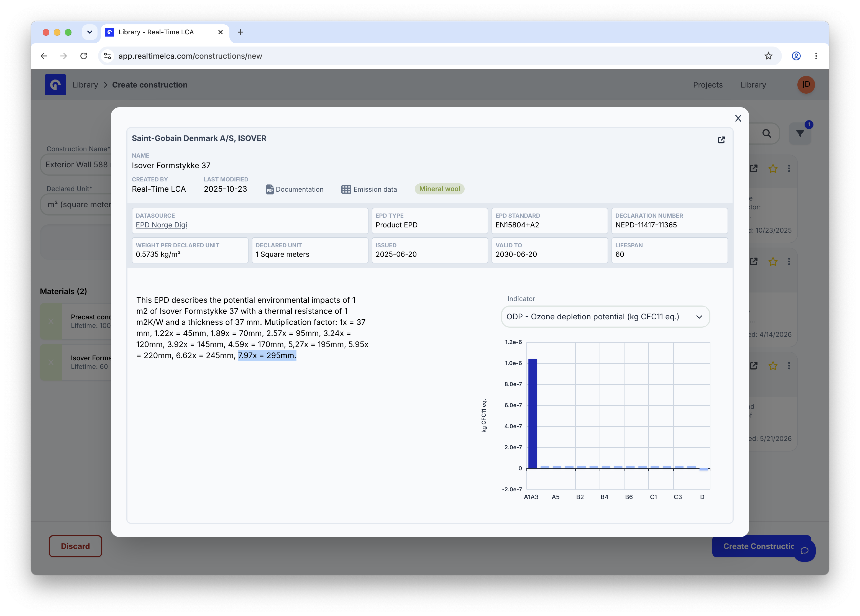The width and height of the screenshot is (860, 616).
Task: Go forward in browser history
Action: [x=64, y=56]
